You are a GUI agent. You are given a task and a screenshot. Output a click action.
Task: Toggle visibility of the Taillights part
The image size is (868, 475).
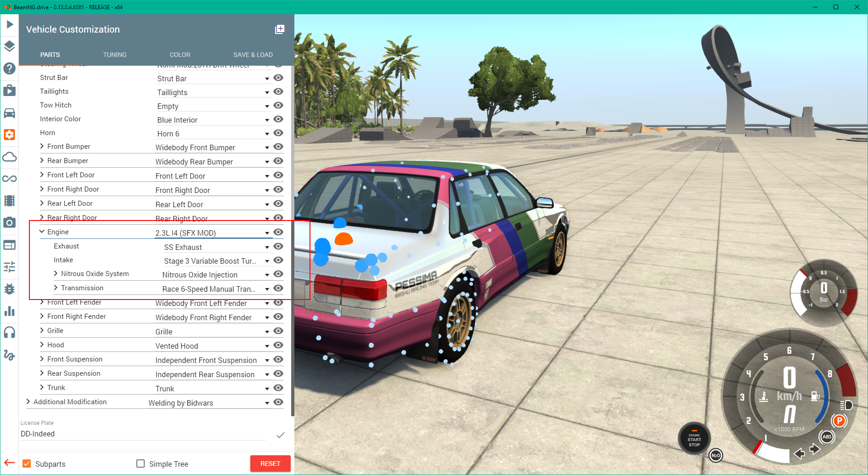coord(278,91)
